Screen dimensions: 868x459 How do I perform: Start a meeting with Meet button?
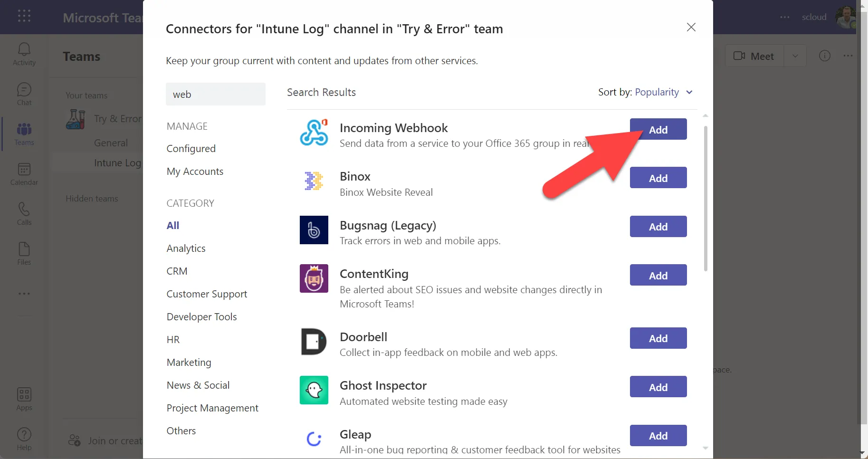754,56
